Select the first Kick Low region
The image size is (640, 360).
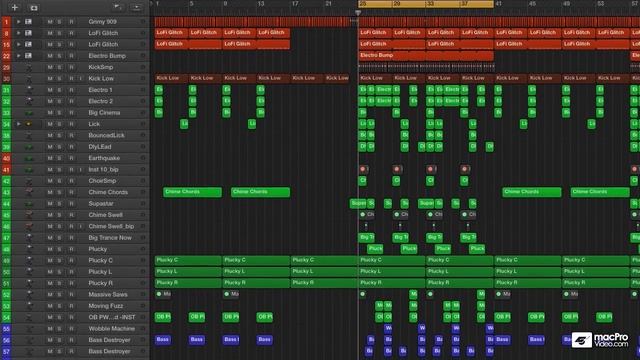171,78
